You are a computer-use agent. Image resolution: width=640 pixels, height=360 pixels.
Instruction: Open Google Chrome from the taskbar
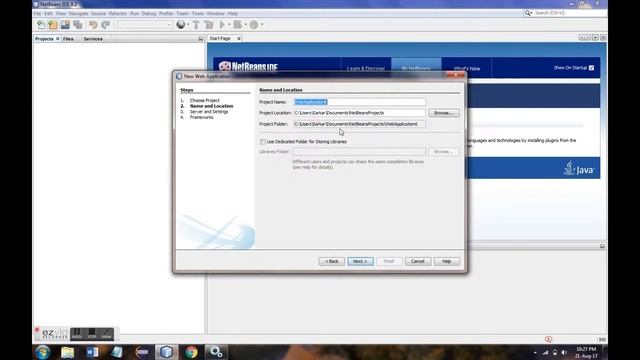(191, 352)
